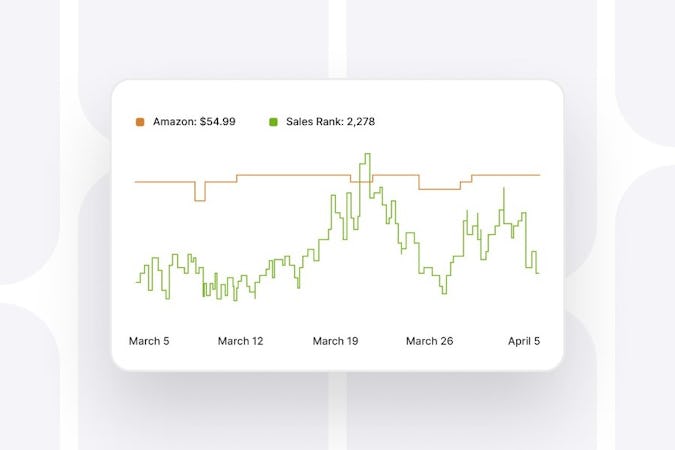
Task: Click the green line's lowest trough near March 26
Action: [x=444, y=292]
